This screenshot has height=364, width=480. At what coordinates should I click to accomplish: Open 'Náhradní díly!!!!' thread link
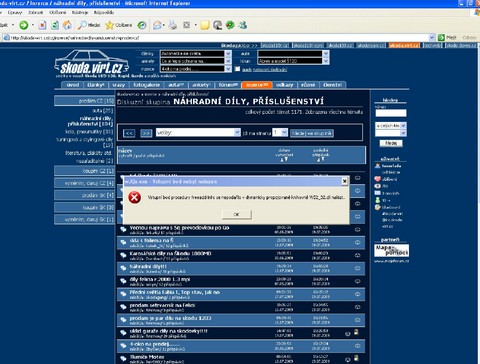pos(148,266)
